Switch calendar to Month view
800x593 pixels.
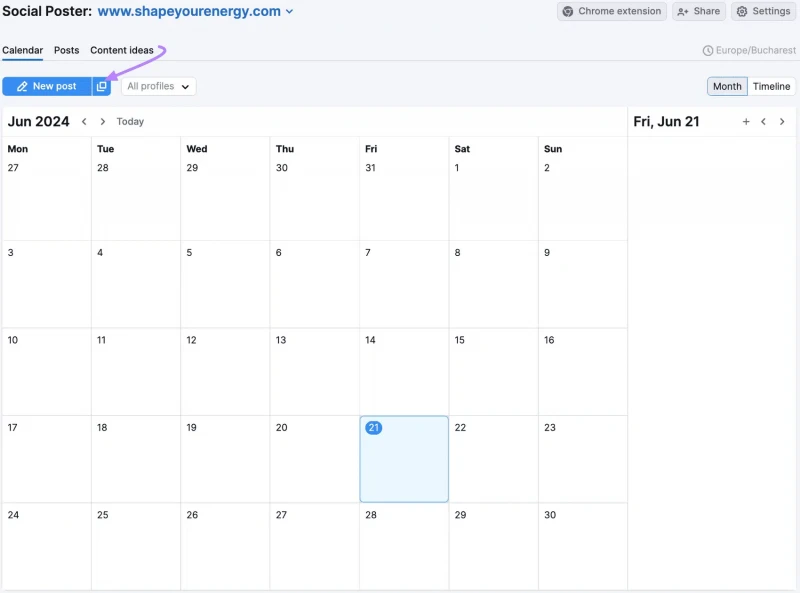pyautogui.click(x=727, y=86)
